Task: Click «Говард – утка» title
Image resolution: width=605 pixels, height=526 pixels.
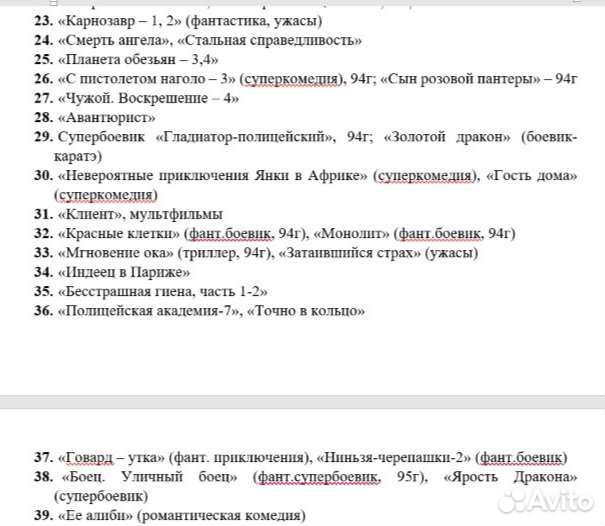Action: [x=112, y=457]
